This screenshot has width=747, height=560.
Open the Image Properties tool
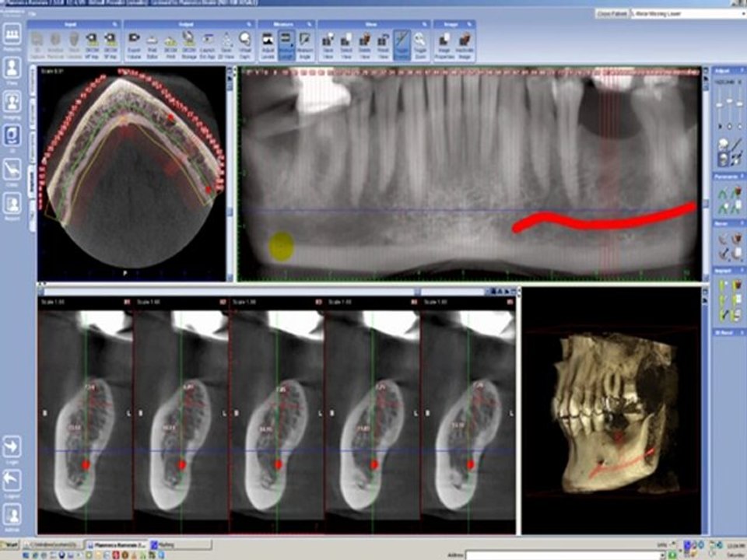point(444,45)
